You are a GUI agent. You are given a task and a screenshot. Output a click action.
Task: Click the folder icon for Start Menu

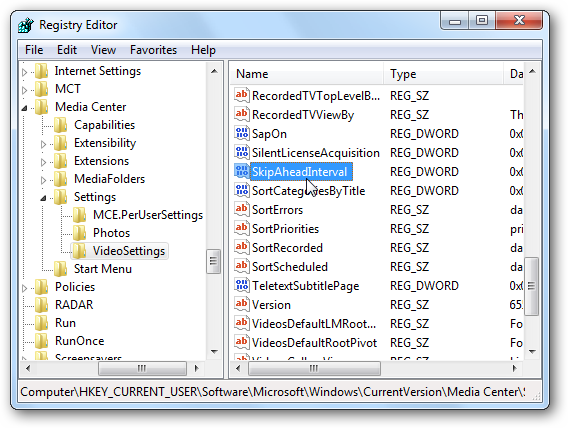point(60,269)
